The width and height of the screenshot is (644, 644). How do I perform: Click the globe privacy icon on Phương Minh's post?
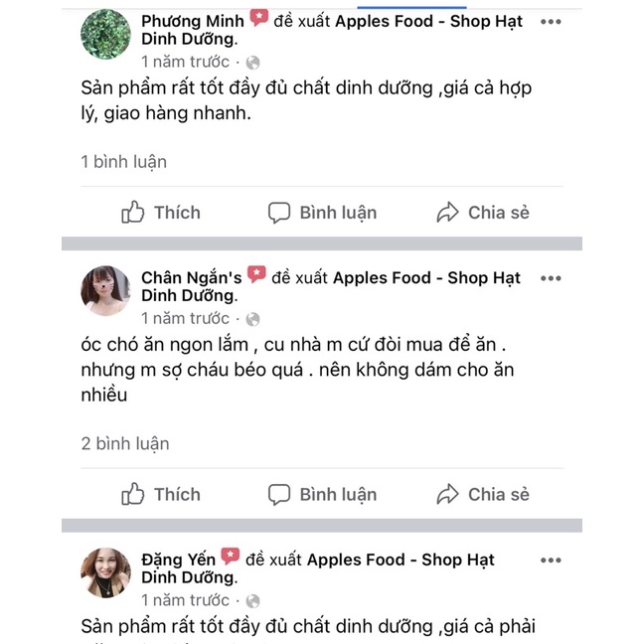[253, 63]
